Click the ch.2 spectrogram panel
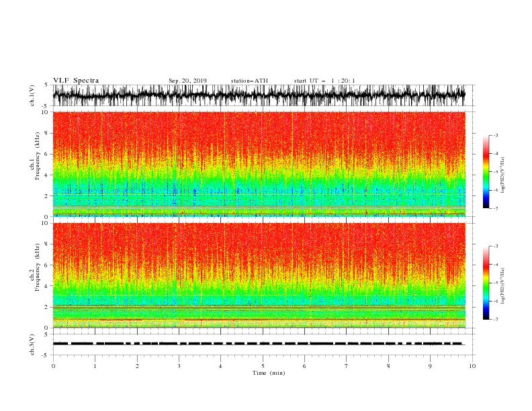 (x=259, y=275)
